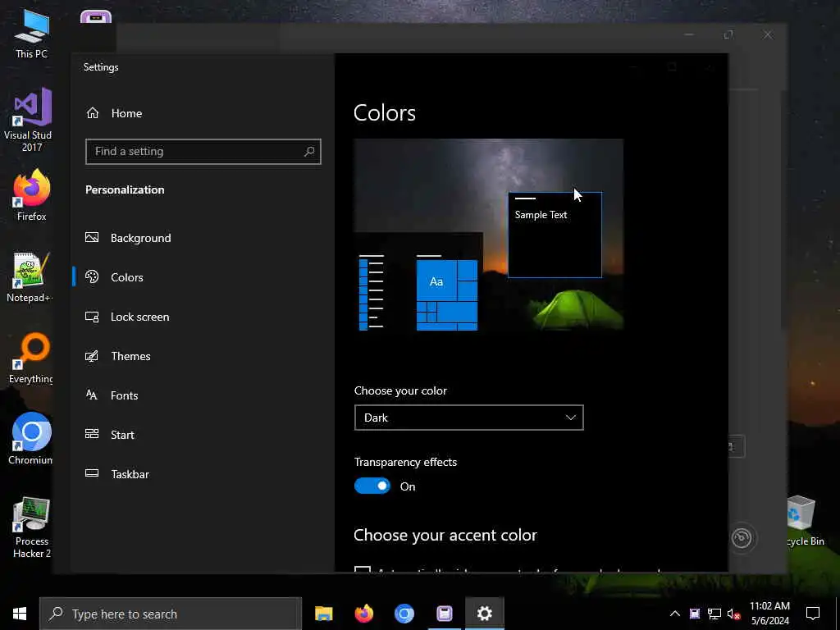
Task: Click the Home house icon
Action: (93, 113)
